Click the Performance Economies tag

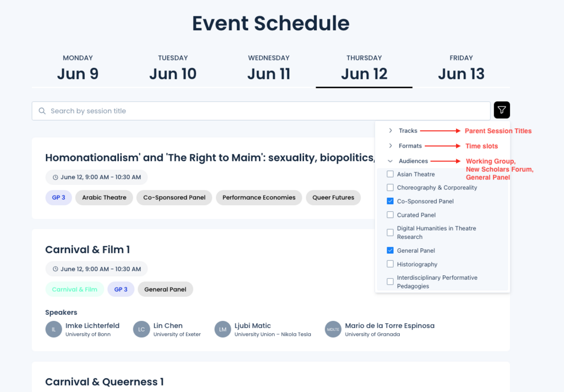pyautogui.click(x=259, y=198)
